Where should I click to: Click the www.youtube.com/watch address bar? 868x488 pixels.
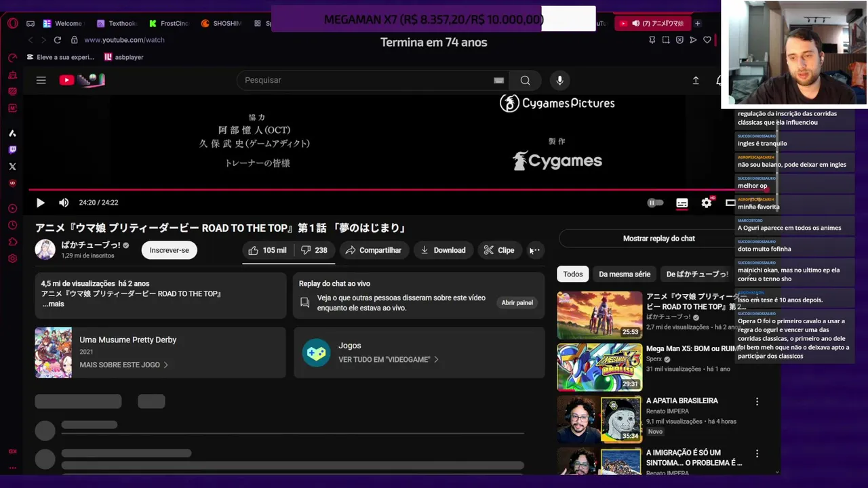tap(124, 40)
